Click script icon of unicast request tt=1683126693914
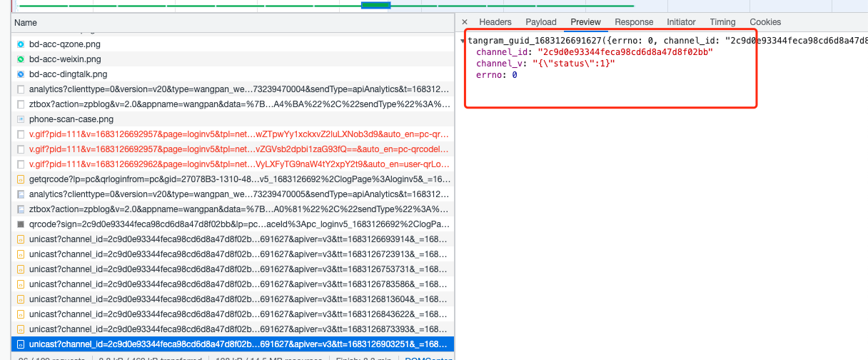The height and width of the screenshot is (360, 868). 21,239
